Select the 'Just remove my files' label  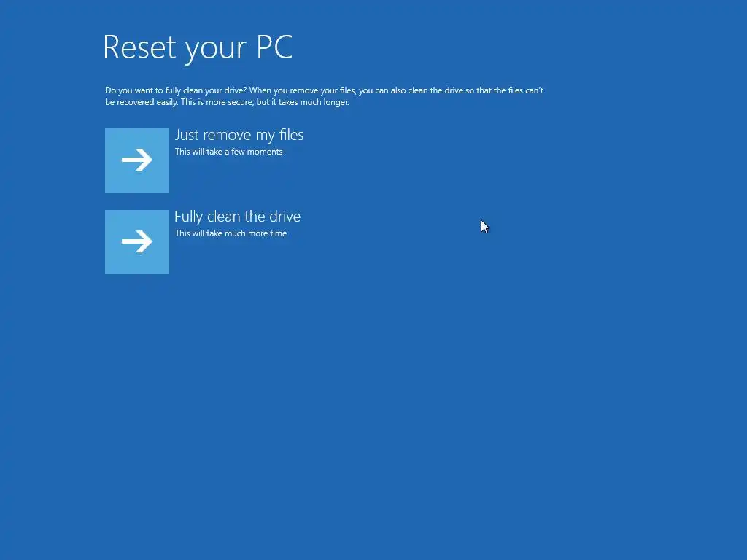click(239, 135)
